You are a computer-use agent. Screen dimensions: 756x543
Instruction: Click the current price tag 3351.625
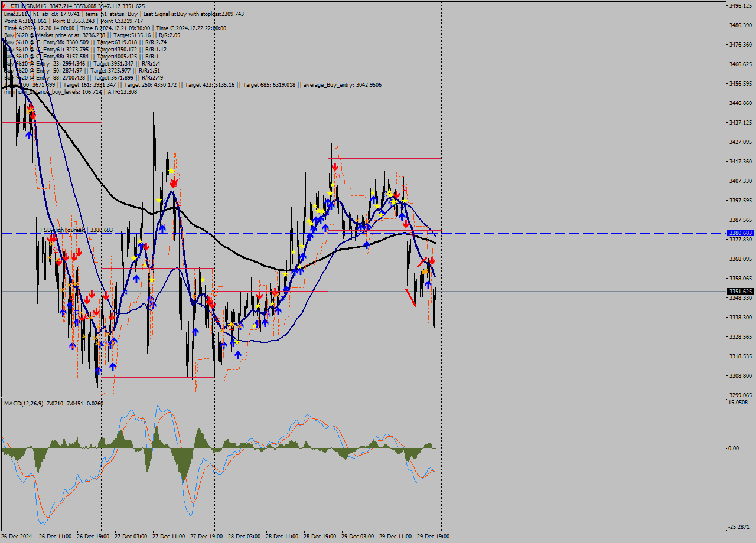741,291
